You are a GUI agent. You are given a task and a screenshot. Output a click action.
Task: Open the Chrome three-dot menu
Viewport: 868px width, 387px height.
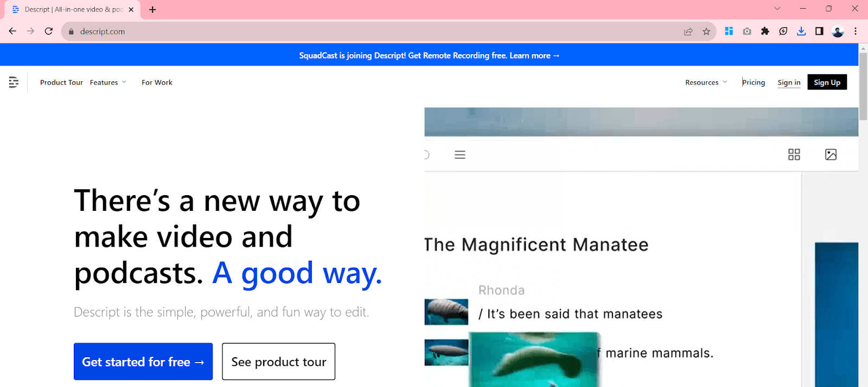(856, 31)
